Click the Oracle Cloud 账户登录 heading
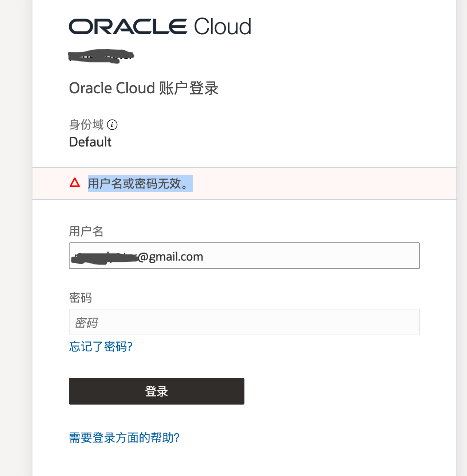Viewport: 467px width, 476px height. coord(144,88)
